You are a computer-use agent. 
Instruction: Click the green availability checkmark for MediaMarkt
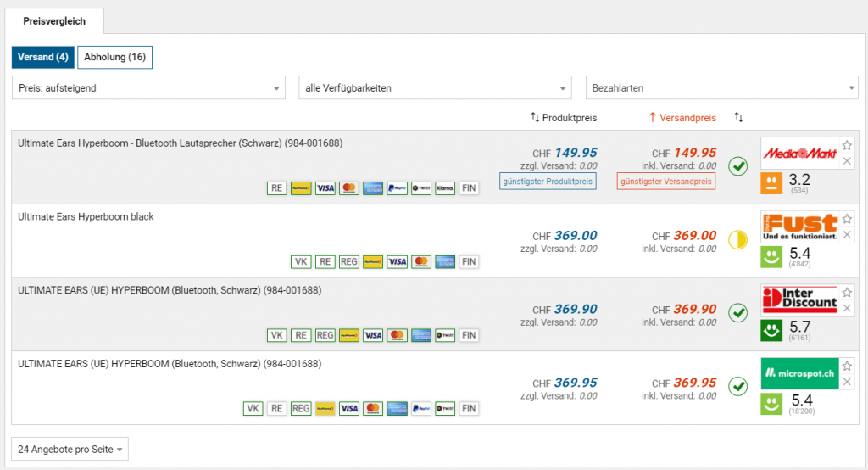[x=738, y=165]
